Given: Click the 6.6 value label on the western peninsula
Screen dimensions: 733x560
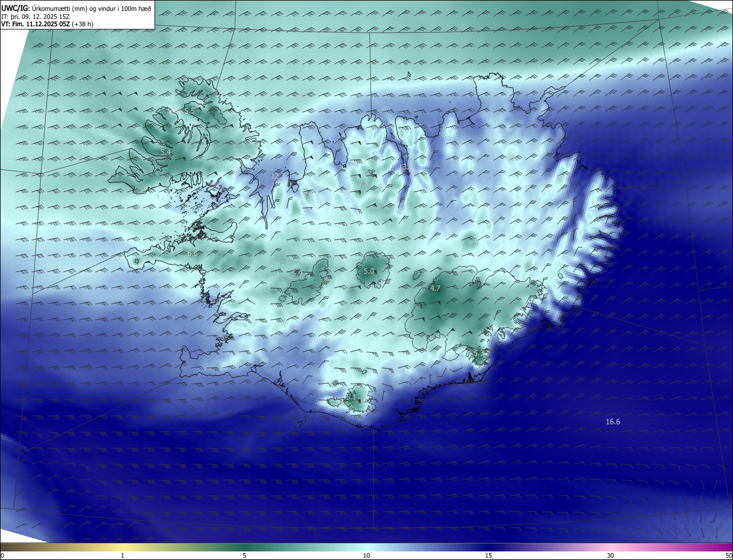Looking at the screenshot, I should (x=192, y=254).
